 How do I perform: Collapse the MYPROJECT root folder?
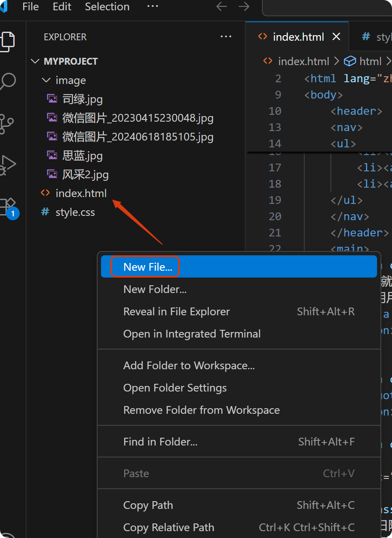(35, 61)
